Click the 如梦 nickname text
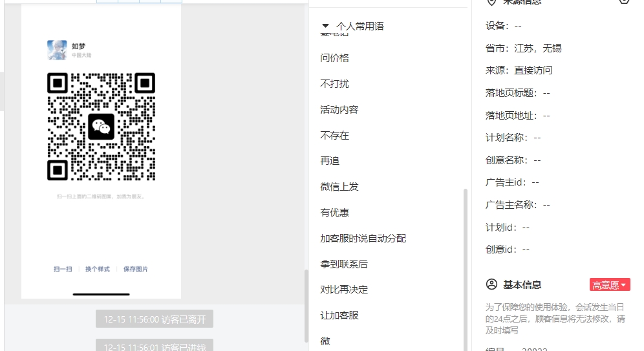644x351 pixels. point(78,47)
